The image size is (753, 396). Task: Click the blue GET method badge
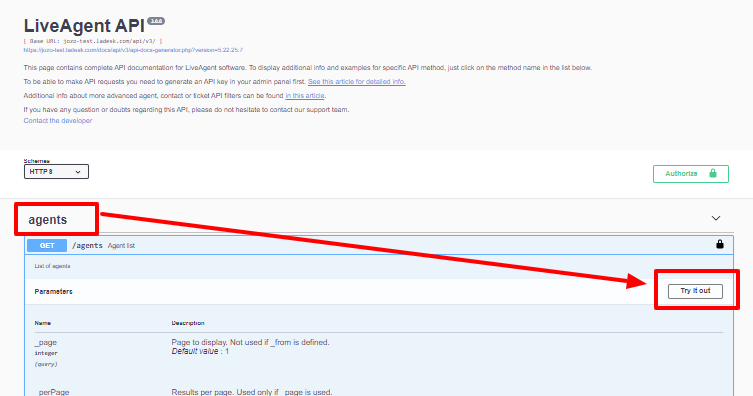47,245
